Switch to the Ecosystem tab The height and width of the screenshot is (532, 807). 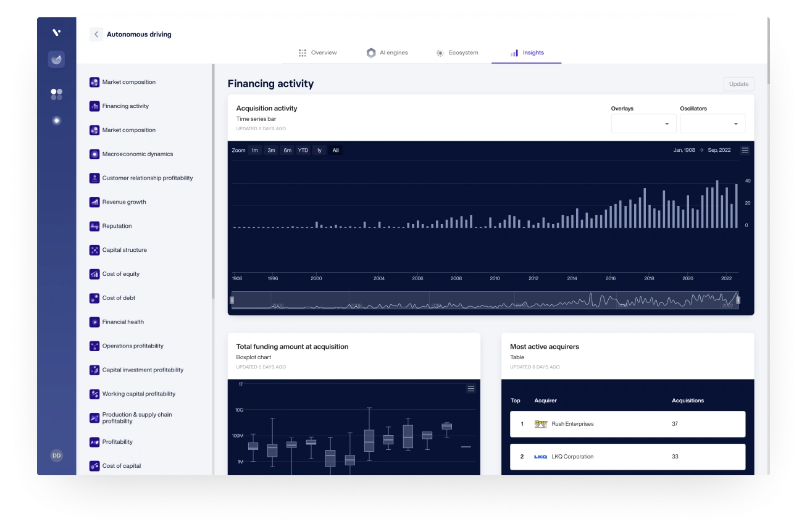point(457,53)
